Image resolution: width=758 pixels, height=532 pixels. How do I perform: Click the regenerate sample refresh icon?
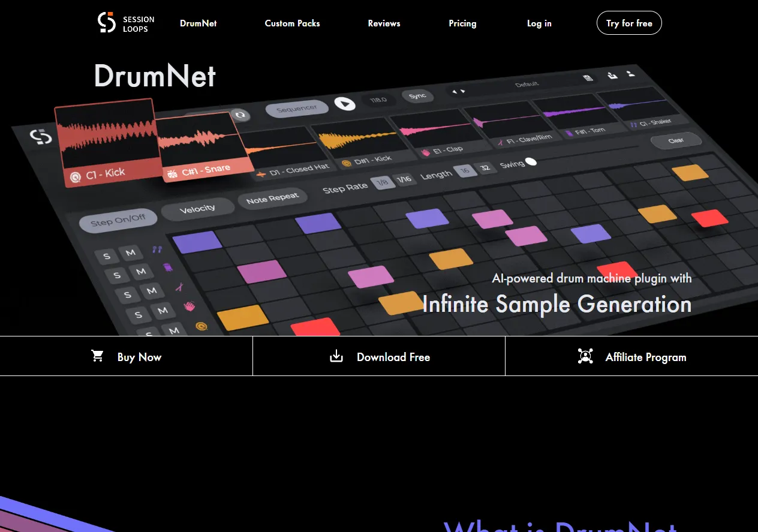(x=240, y=115)
